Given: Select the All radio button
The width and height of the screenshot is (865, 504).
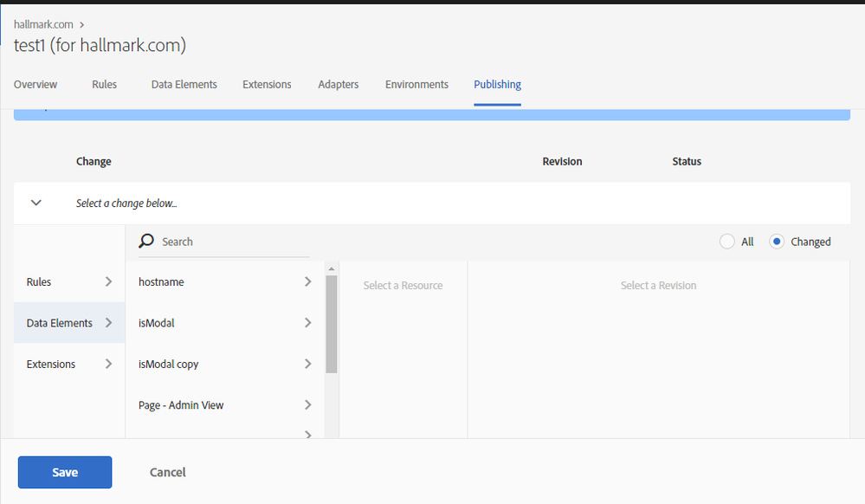Looking at the screenshot, I should point(727,242).
